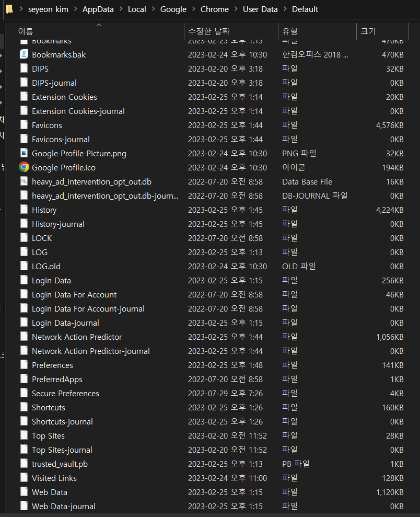The height and width of the screenshot is (517, 420).
Task: Click the file icon beside Login Data
Action: (24, 280)
